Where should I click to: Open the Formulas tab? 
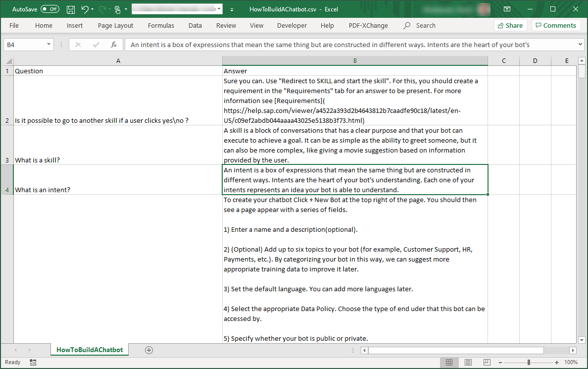(161, 26)
